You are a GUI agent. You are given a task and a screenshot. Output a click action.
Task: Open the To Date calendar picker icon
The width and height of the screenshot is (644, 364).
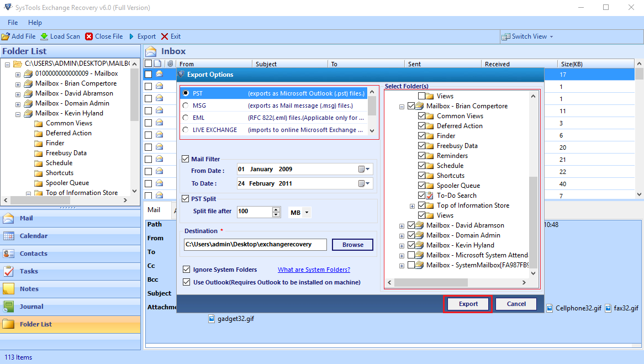[x=363, y=183]
